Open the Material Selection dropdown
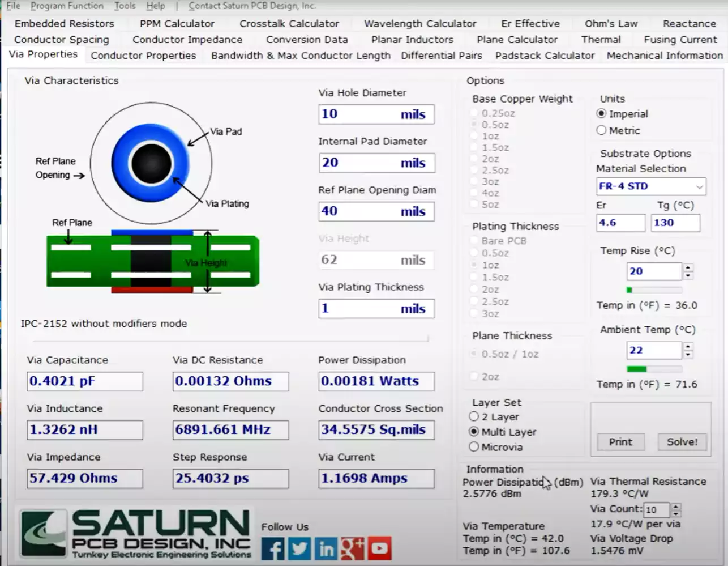This screenshot has width=728, height=566. click(650, 186)
